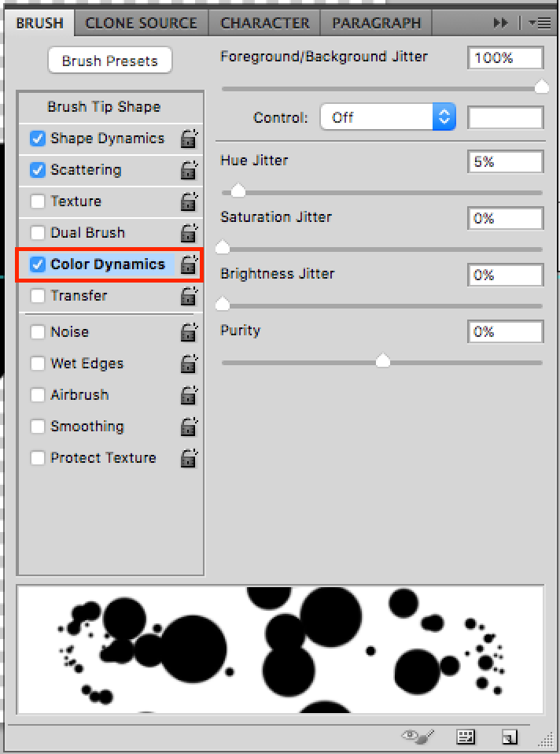The width and height of the screenshot is (560, 754).
Task: Open Brush Presets
Action: click(110, 61)
